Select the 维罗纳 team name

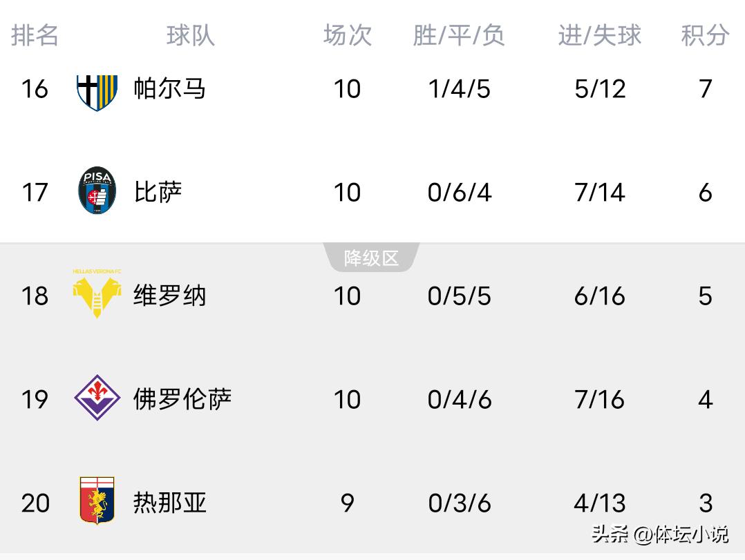click(169, 296)
